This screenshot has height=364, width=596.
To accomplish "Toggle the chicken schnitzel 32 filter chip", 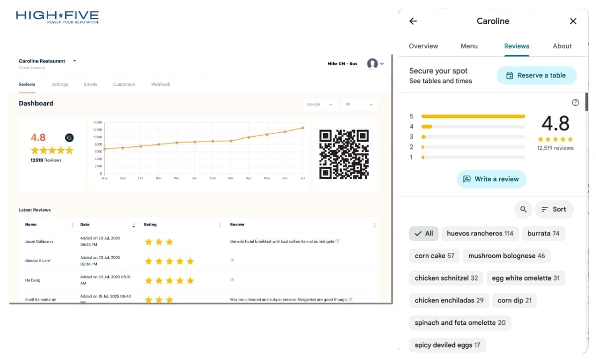I will pos(446,278).
